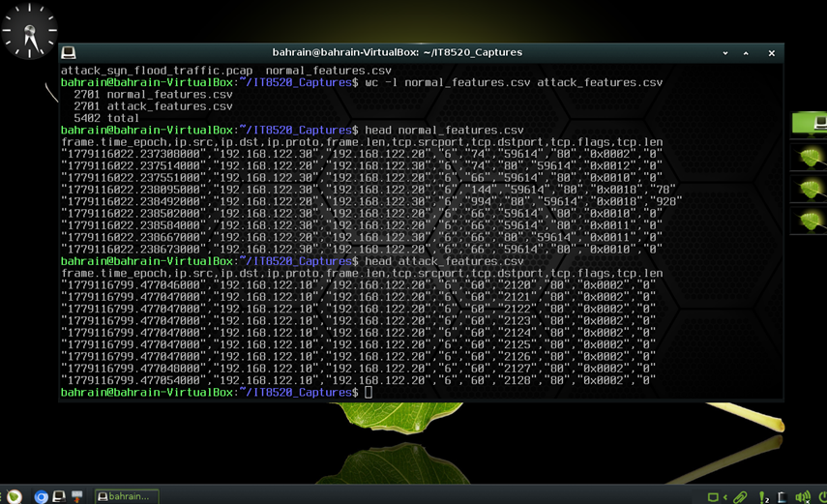The height and width of the screenshot is (504, 827).
Task: Click the attack row with source port 2126
Action: click(359, 357)
